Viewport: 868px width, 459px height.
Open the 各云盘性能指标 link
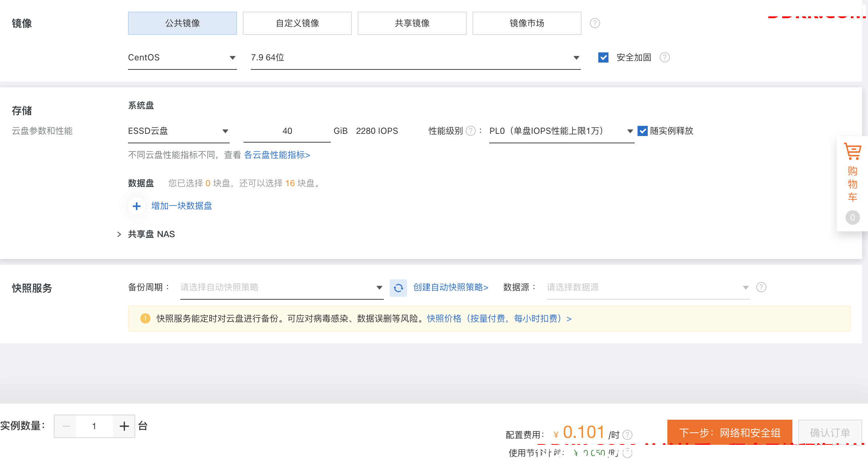[277, 155]
